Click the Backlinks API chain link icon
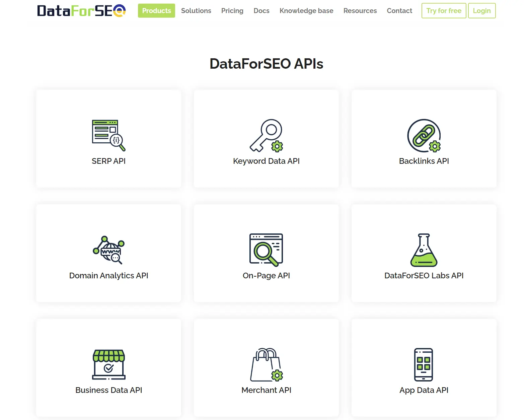524x420 pixels. pyautogui.click(x=424, y=135)
